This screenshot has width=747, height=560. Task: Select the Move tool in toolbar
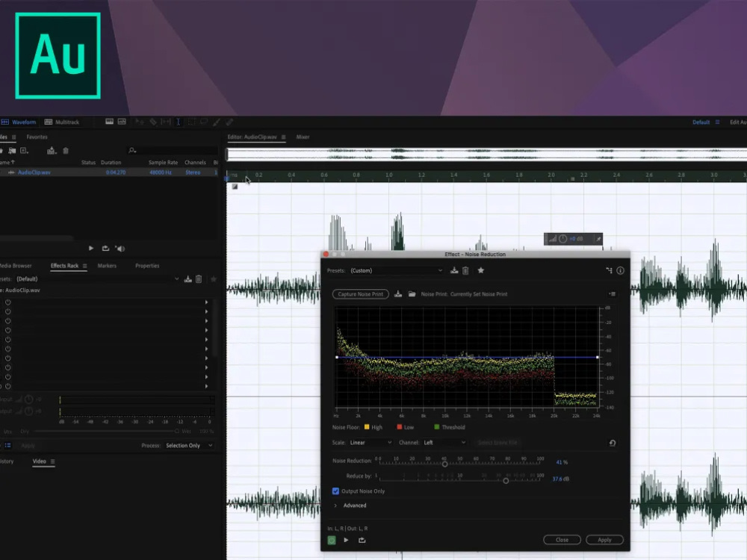point(140,122)
